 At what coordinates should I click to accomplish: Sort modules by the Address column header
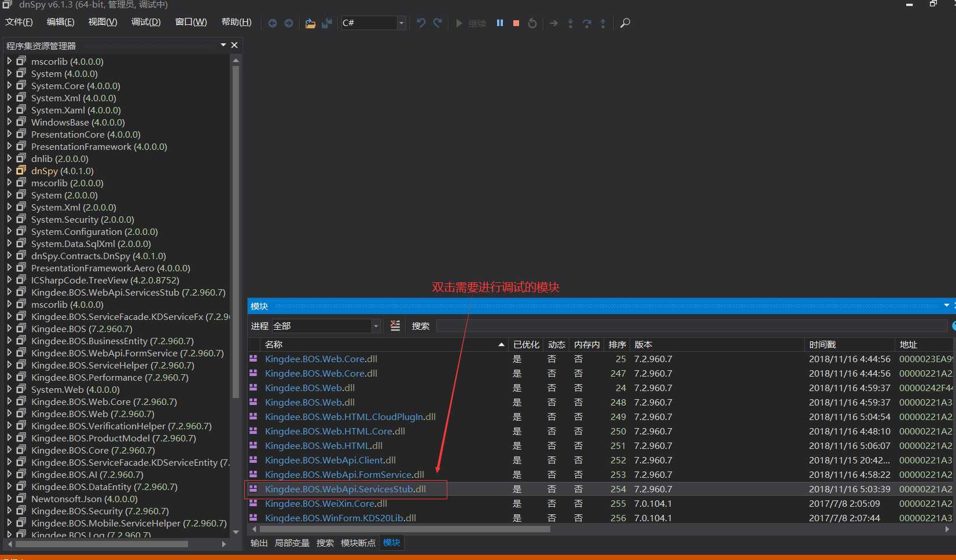click(924, 344)
